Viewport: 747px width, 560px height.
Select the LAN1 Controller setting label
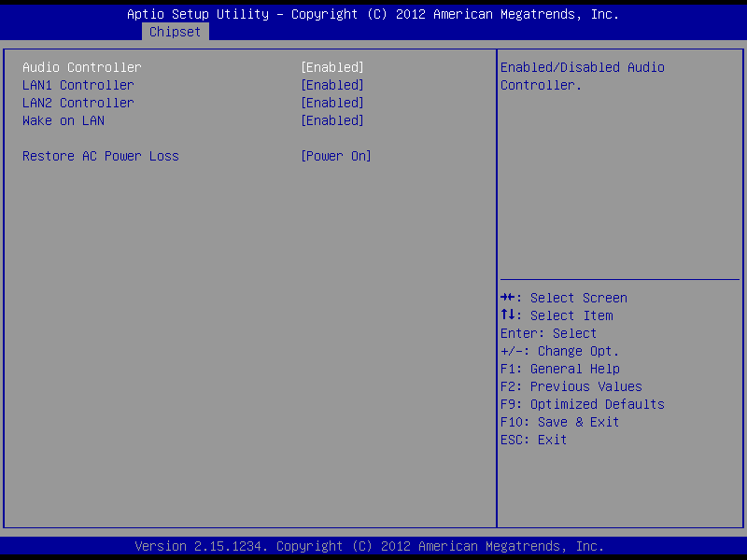coord(78,85)
